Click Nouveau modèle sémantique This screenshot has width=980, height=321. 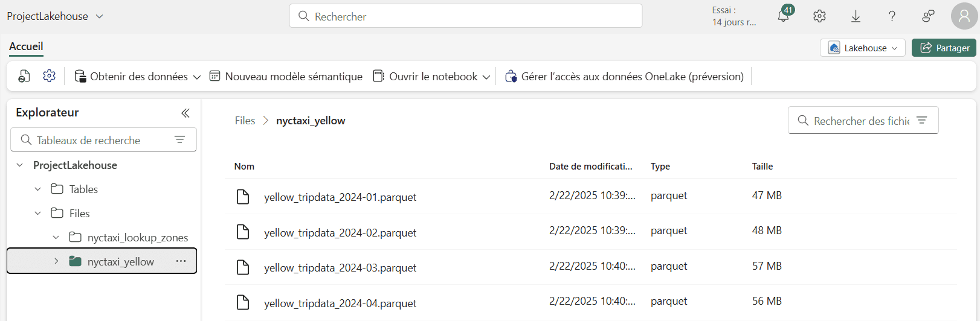tap(286, 77)
